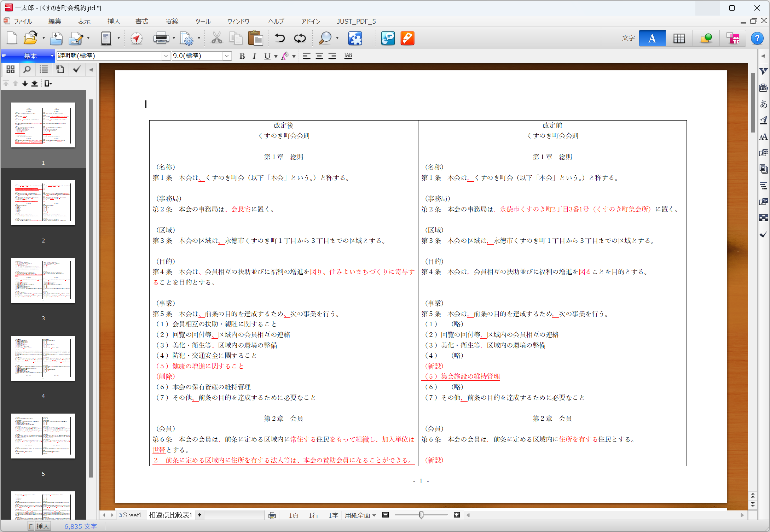Paste from the clipboard icon
Viewport: 770px width, 532px height.
[x=255, y=38]
